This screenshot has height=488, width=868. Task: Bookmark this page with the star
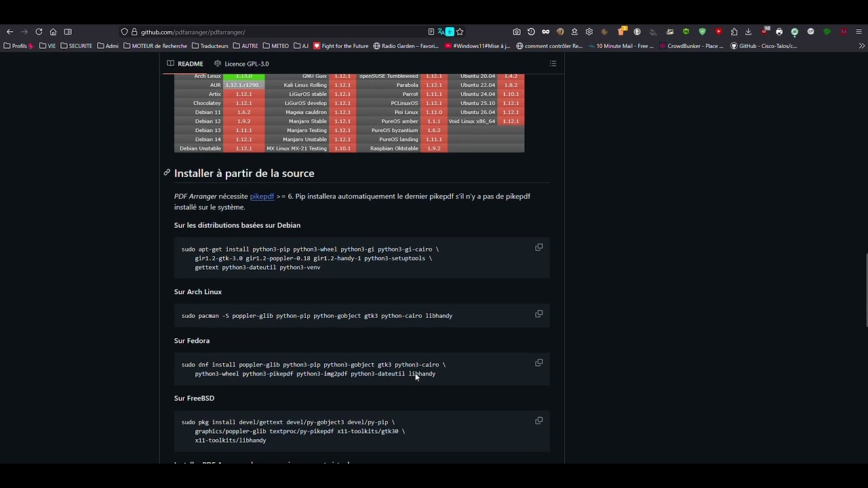pyautogui.click(x=460, y=32)
